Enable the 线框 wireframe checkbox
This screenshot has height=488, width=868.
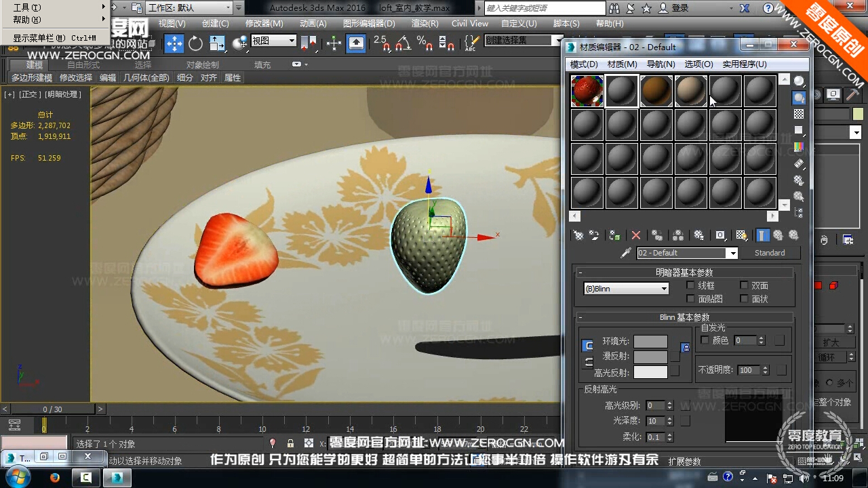click(x=691, y=285)
